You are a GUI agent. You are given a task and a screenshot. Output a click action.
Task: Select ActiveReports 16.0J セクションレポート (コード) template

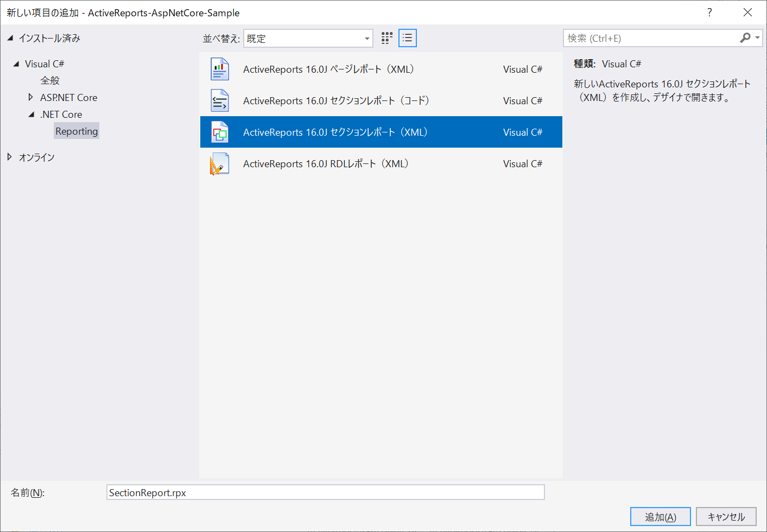click(x=381, y=100)
